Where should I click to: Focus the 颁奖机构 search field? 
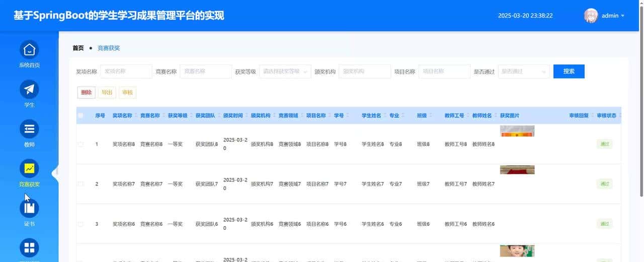[365, 72]
